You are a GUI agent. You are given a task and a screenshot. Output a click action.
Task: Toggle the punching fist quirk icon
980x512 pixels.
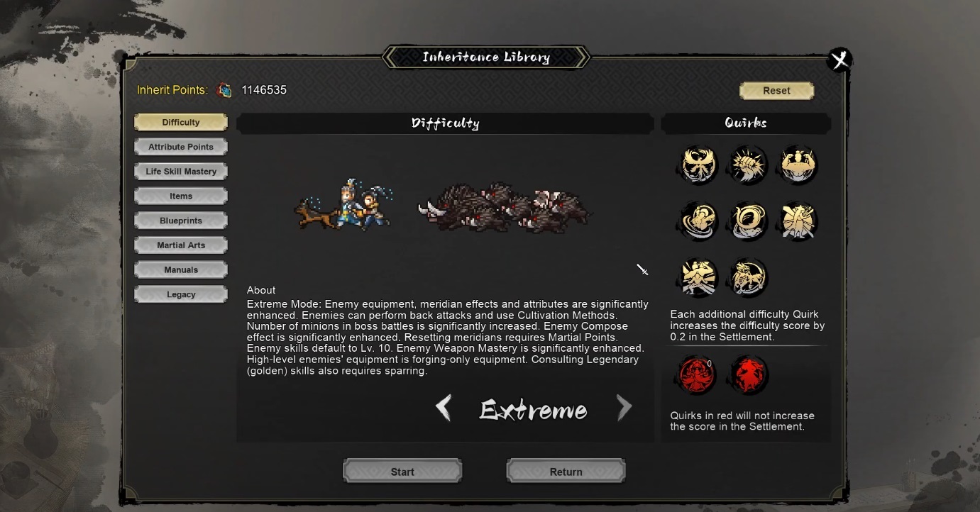click(x=748, y=165)
